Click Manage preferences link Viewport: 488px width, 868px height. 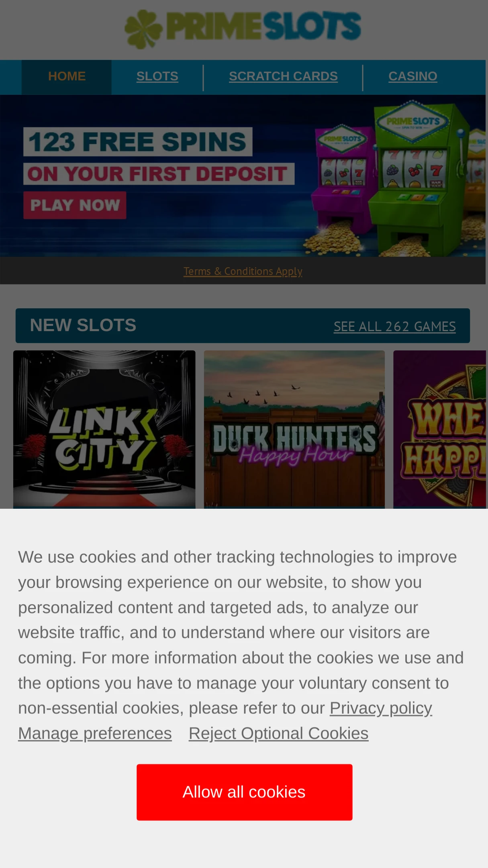point(95,733)
